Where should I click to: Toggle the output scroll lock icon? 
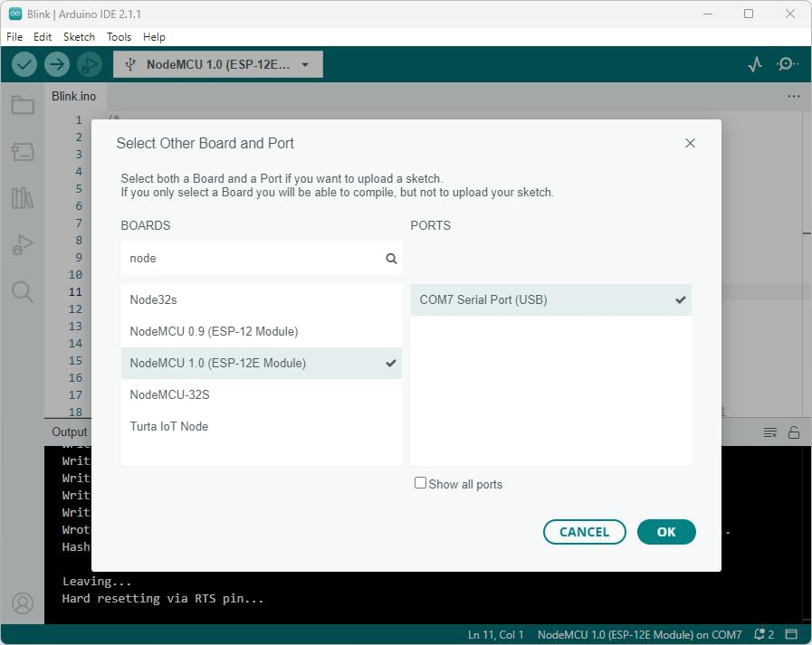pos(794,432)
